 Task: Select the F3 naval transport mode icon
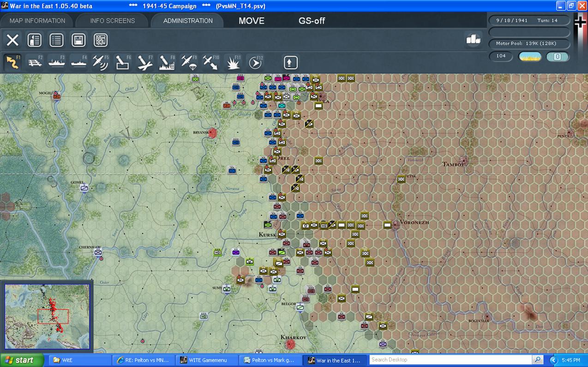pyautogui.click(x=57, y=63)
